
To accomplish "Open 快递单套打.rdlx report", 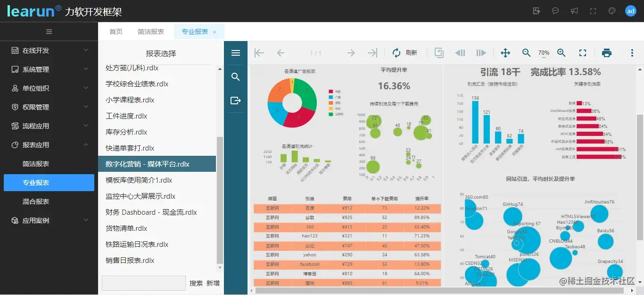I will point(157,148).
